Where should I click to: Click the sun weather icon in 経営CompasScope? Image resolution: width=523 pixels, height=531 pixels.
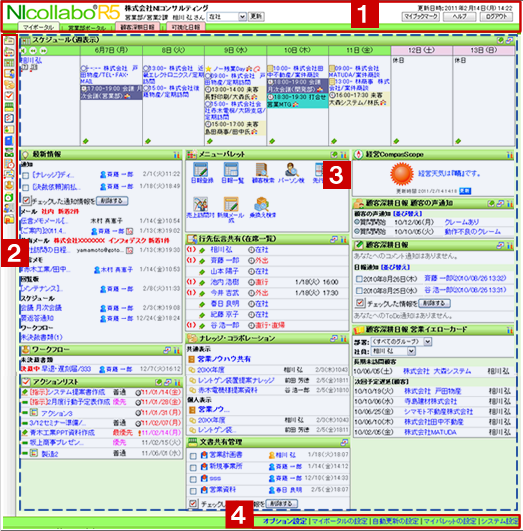(402, 174)
